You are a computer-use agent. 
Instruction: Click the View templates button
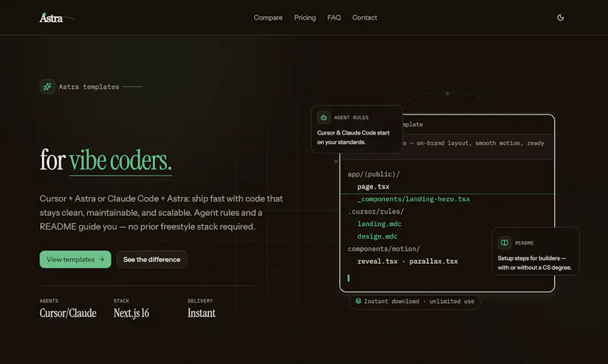click(x=75, y=259)
